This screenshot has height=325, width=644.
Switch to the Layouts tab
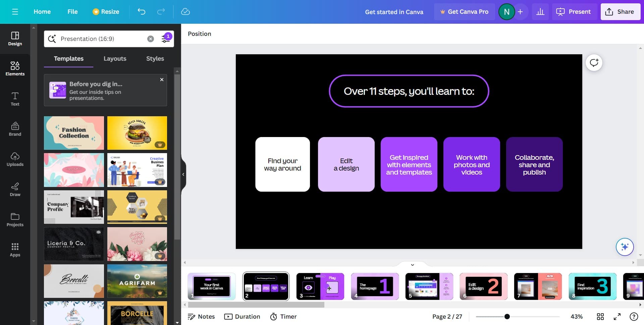coord(115,59)
